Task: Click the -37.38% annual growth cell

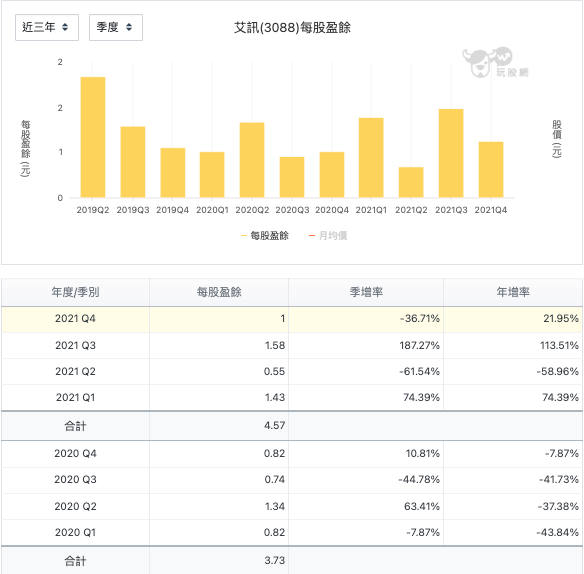Action: point(513,507)
